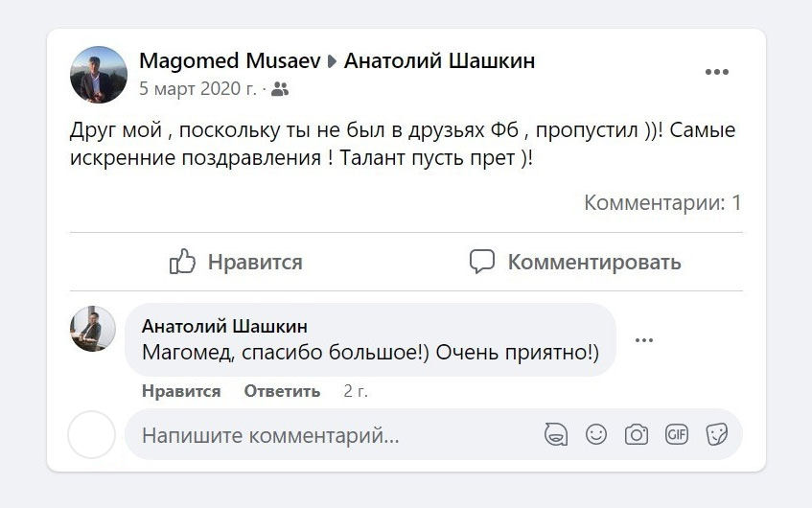Like the comment via "Нравится" link
The height and width of the screenshot is (508, 812).
[181, 391]
